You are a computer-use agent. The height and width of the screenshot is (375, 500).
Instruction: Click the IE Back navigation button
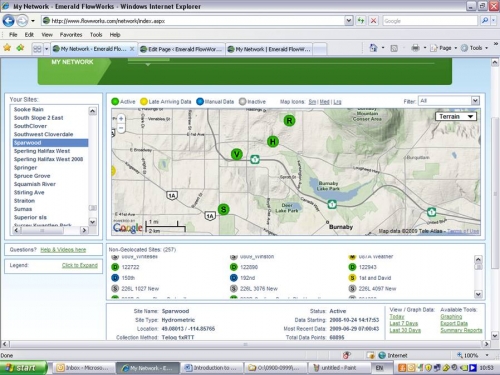(8, 21)
